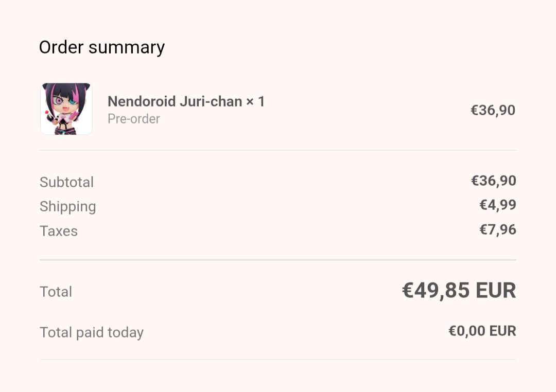Select the Total paid today label
The width and height of the screenshot is (556, 392).
92,332
